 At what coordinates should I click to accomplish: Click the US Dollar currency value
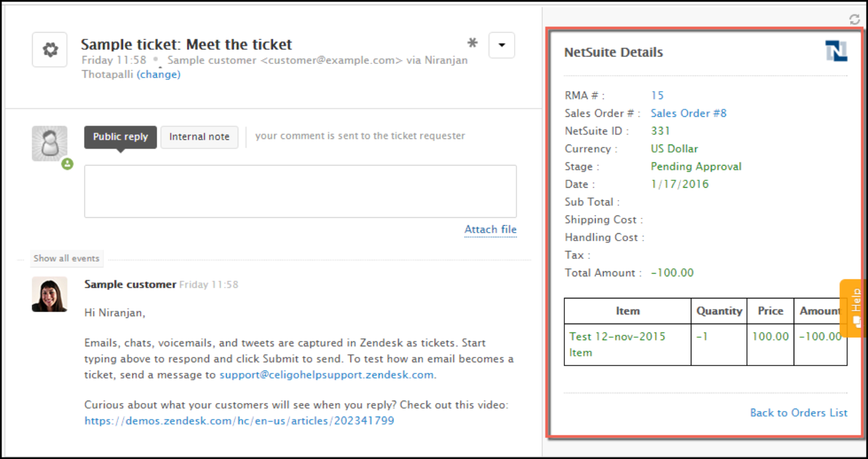(x=674, y=149)
